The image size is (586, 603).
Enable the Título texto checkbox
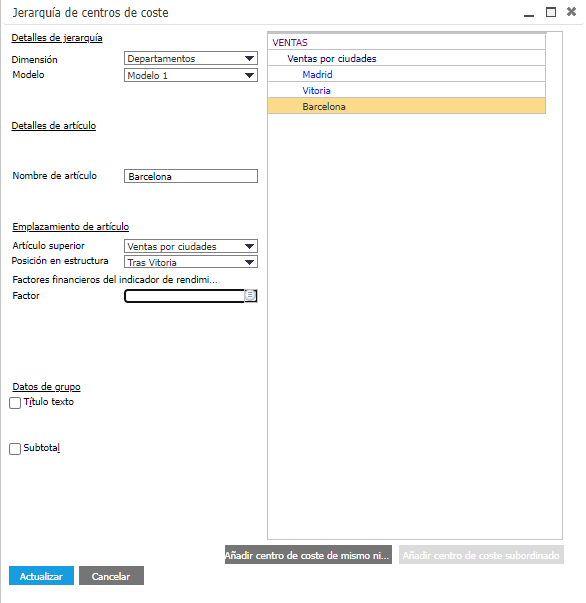tap(15, 403)
